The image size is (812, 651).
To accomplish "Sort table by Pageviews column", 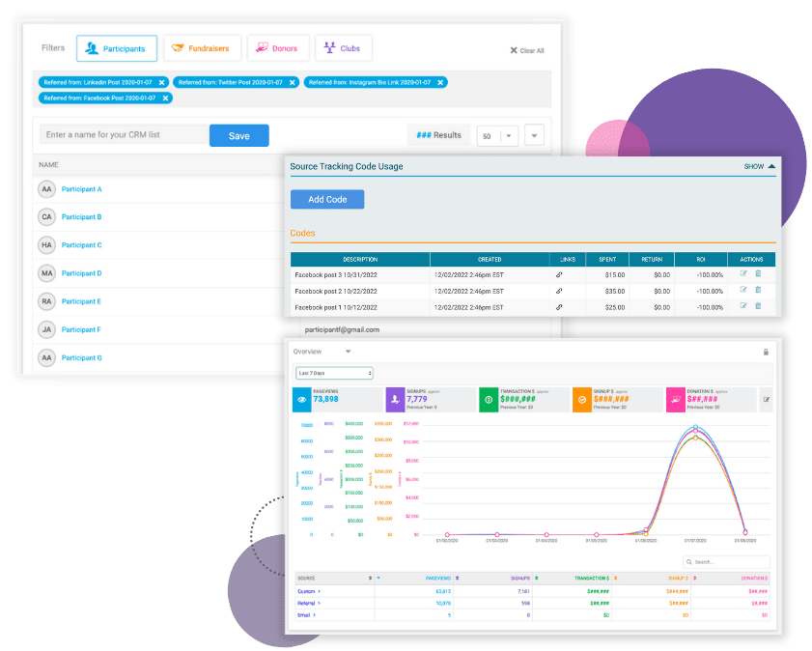I will point(414,578).
